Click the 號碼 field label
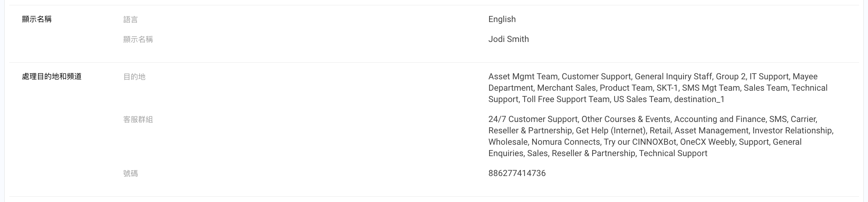Screen dimensions: 868x202 [x=130, y=174]
